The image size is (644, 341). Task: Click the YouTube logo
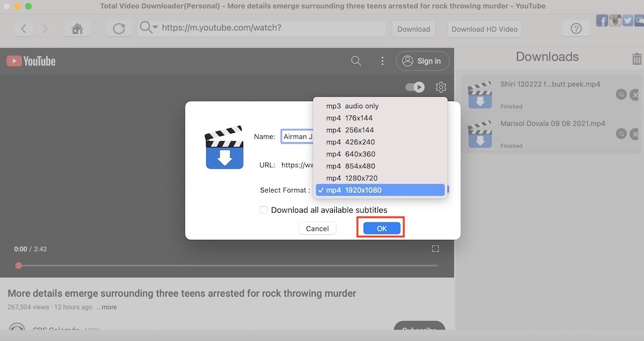(x=31, y=61)
